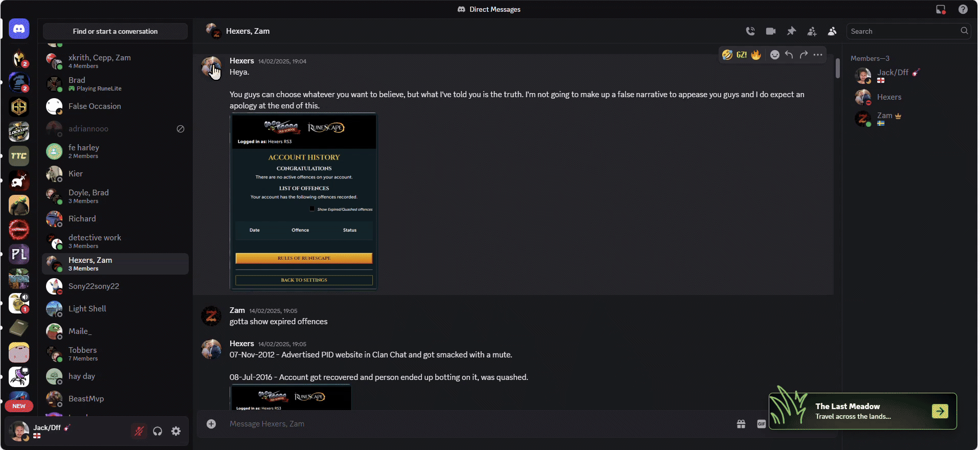The height and width of the screenshot is (450, 980).
Task: Unmute the microphone
Action: click(139, 431)
